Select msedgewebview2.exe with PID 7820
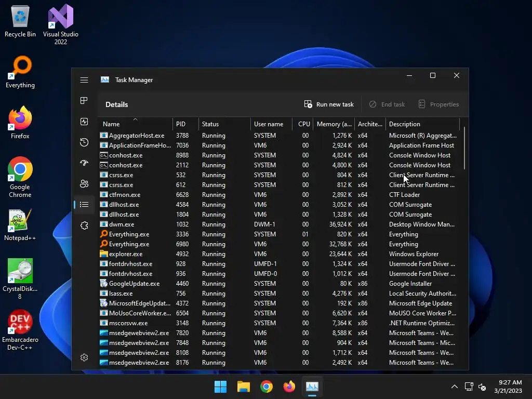Screen dimensions: 532x399 pyautogui.click(x=280, y=333)
